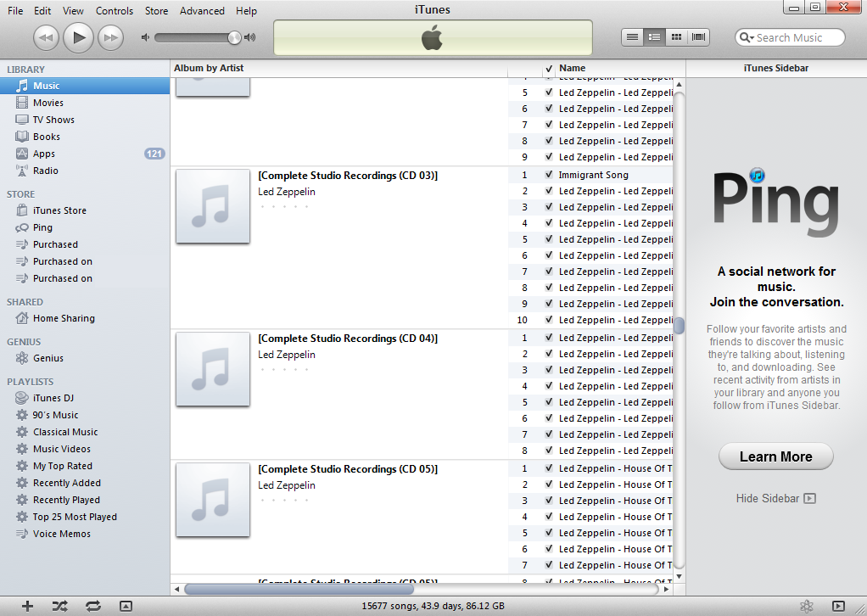Image resolution: width=867 pixels, height=616 pixels.
Task: Open Movies library via film icon
Action: [x=22, y=103]
